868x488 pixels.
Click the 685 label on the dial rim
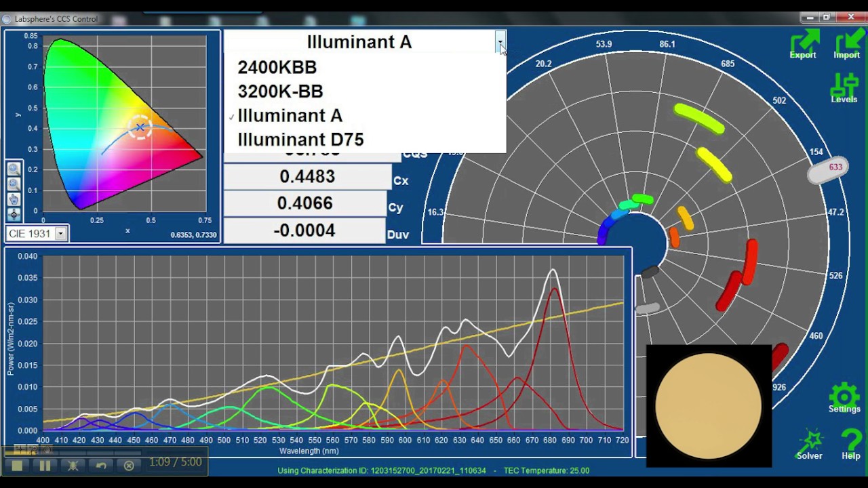pyautogui.click(x=727, y=64)
